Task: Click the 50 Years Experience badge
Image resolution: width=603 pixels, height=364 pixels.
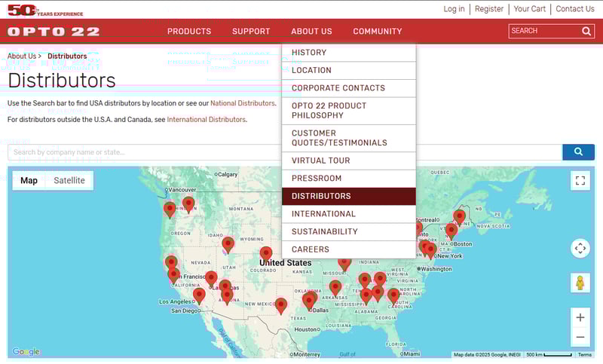Action: (45, 11)
